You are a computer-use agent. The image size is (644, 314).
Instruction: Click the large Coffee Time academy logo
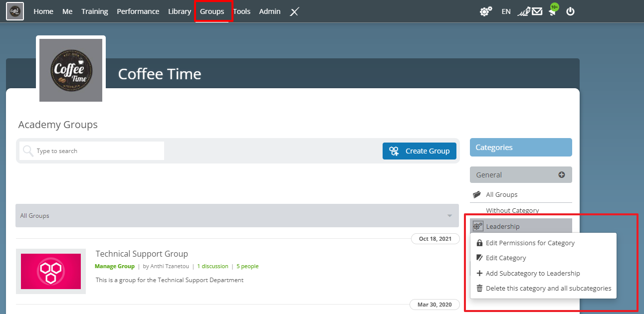click(x=71, y=70)
